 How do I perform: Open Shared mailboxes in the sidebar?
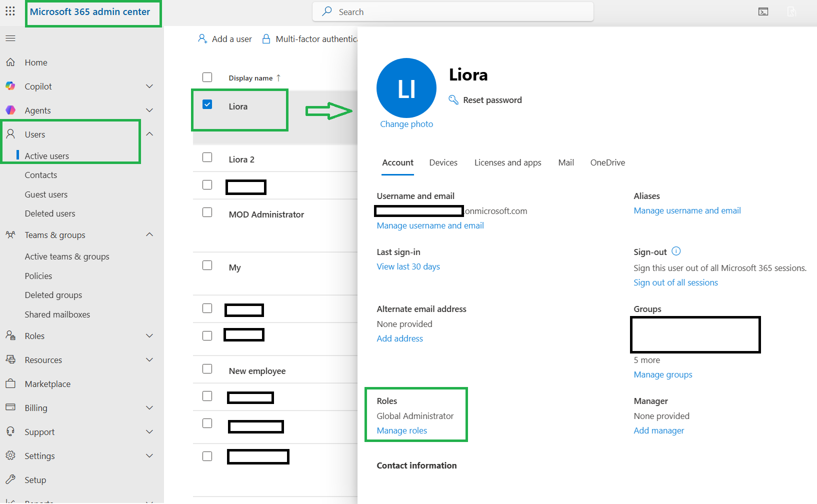coord(57,314)
